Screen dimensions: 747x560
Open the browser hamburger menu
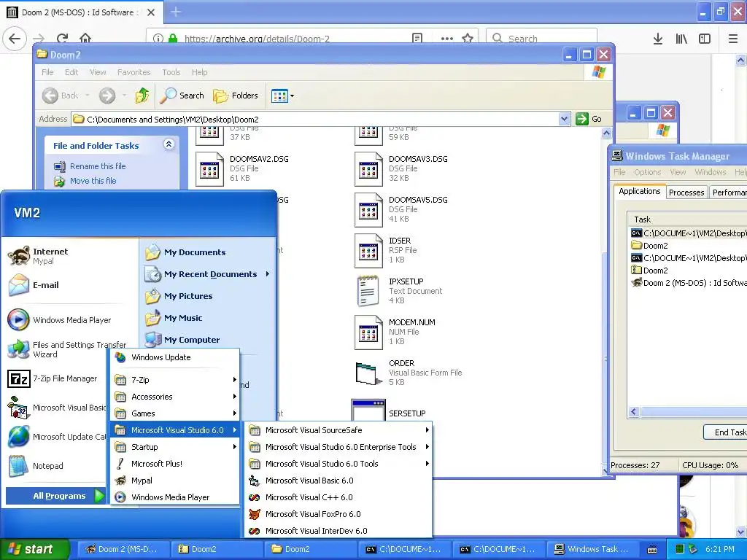tap(732, 39)
